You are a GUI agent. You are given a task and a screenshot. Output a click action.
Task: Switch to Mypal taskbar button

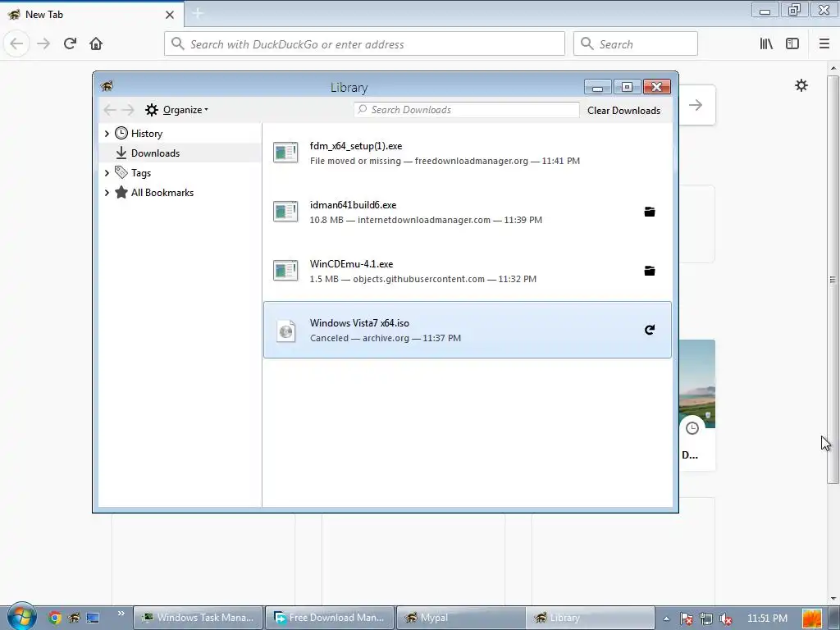click(461, 618)
